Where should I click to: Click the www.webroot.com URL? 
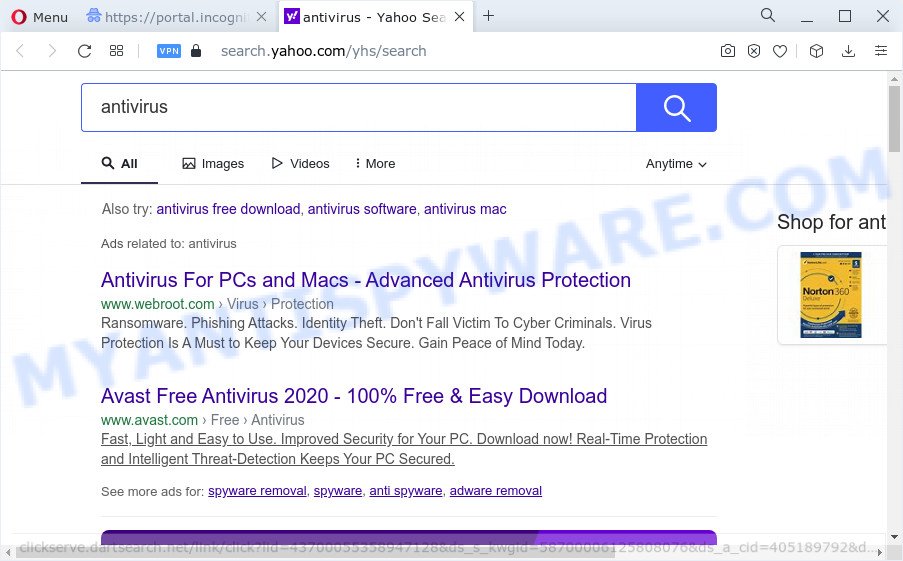157,304
